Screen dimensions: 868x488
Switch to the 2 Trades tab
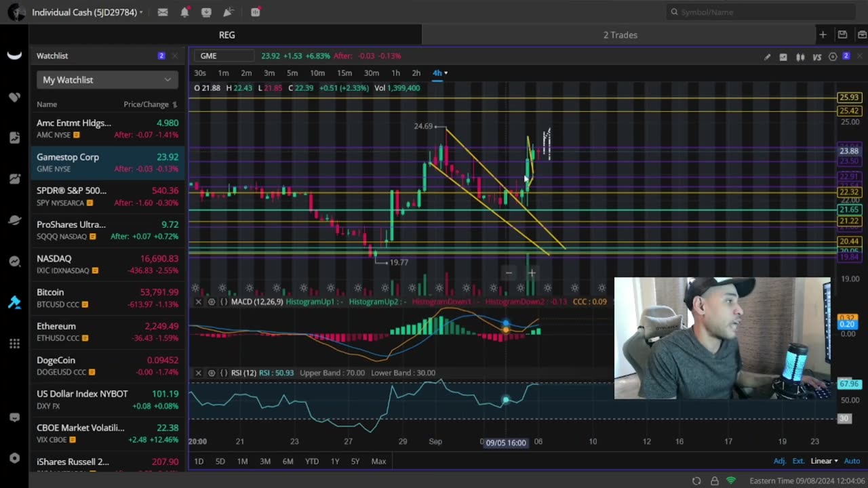[620, 35]
